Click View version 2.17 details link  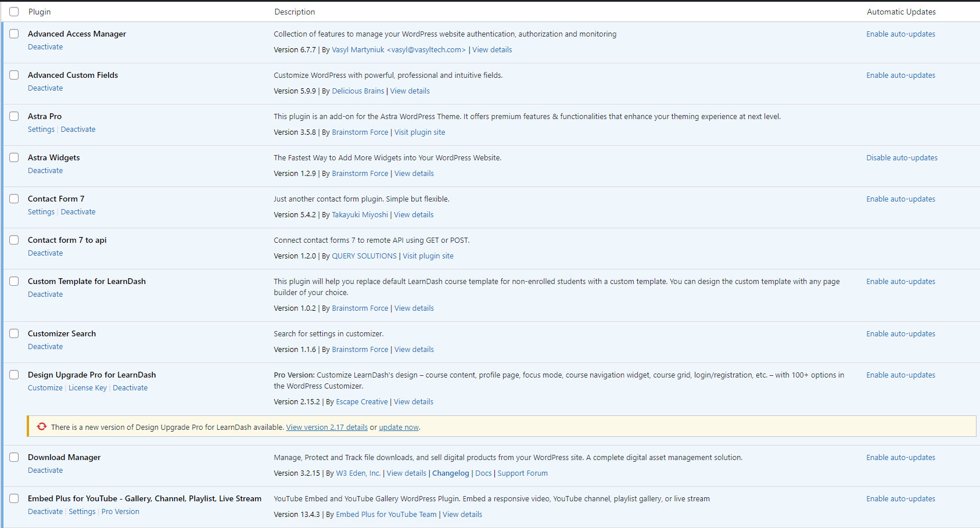pyautogui.click(x=327, y=428)
